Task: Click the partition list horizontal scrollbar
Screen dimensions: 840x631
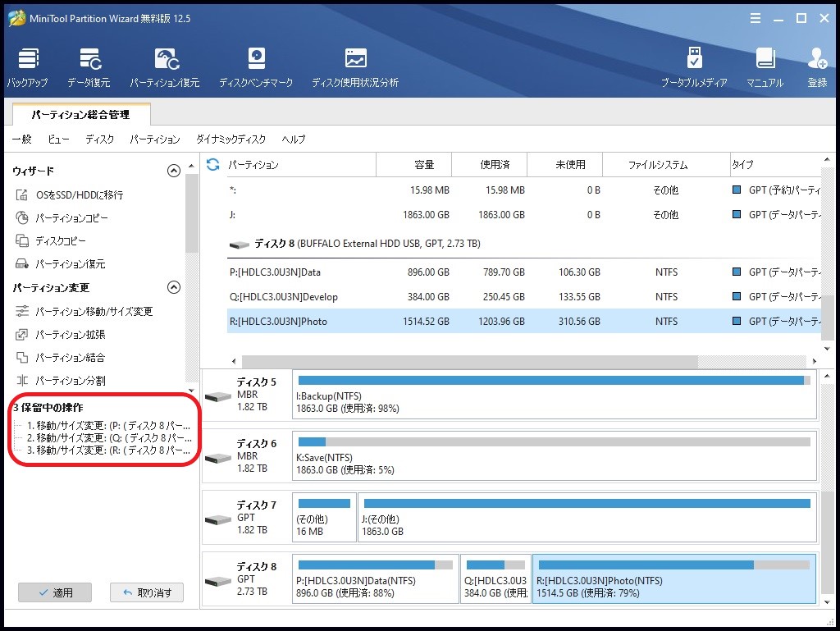Action: 470,361
